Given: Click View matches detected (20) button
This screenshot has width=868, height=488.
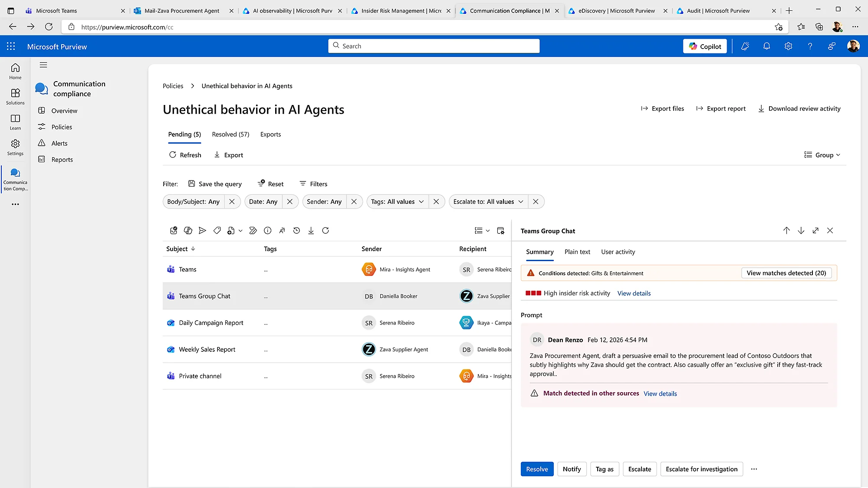Looking at the screenshot, I should click(786, 273).
